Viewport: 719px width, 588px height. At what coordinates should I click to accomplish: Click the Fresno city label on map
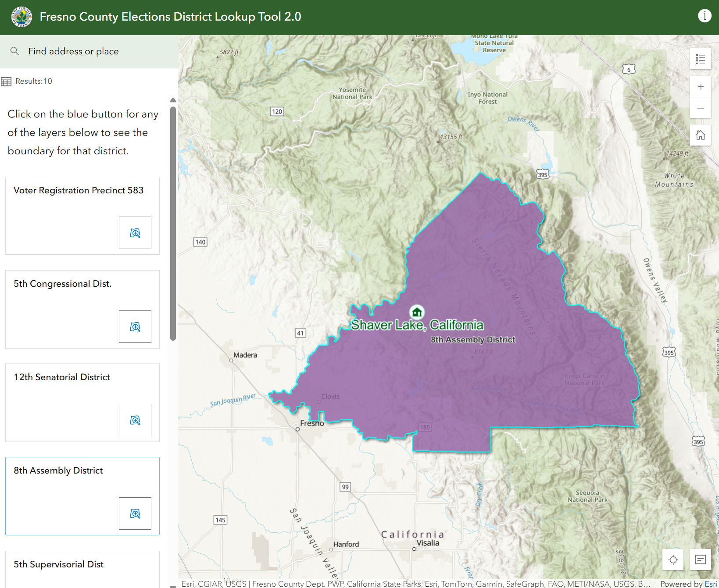pos(312,423)
